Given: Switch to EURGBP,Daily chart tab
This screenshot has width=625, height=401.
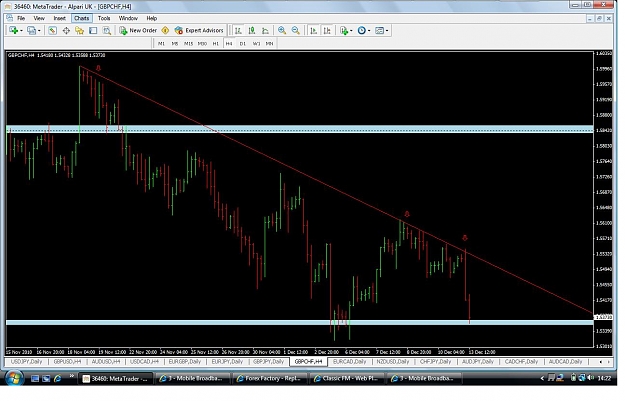Looking at the screenshot, I should click(185, 362).
